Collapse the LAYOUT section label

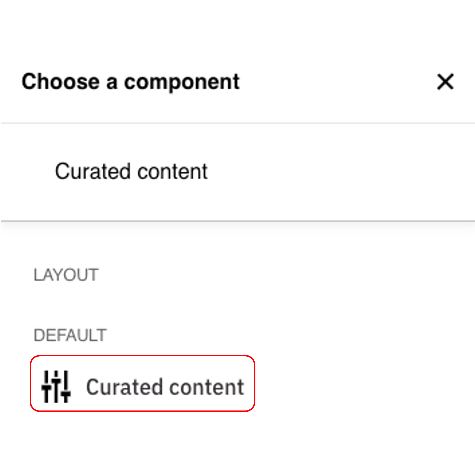[x=66, y=275]
